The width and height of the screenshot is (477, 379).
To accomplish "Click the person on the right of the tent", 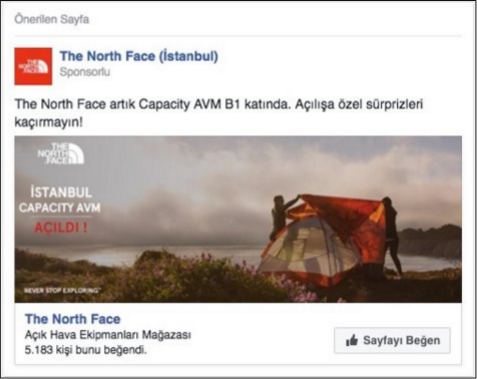I will point(393,235).
